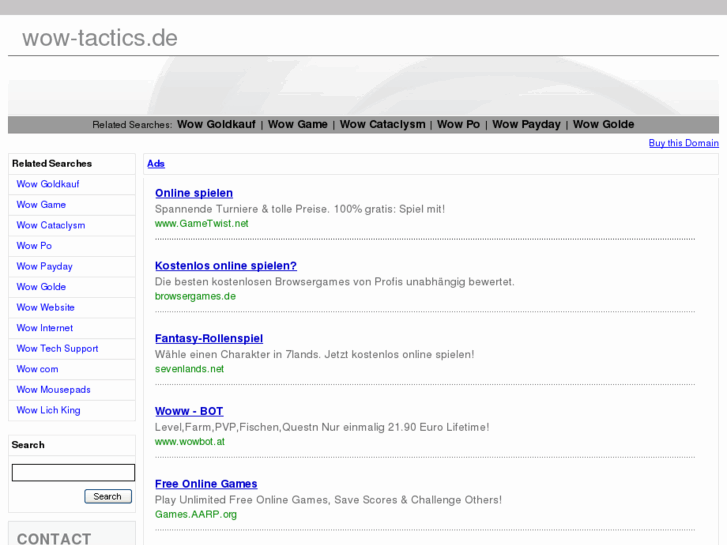Open Wow Payday in the top related searches bar
This screenshot has height=545, width=727.
pos(526,124)
